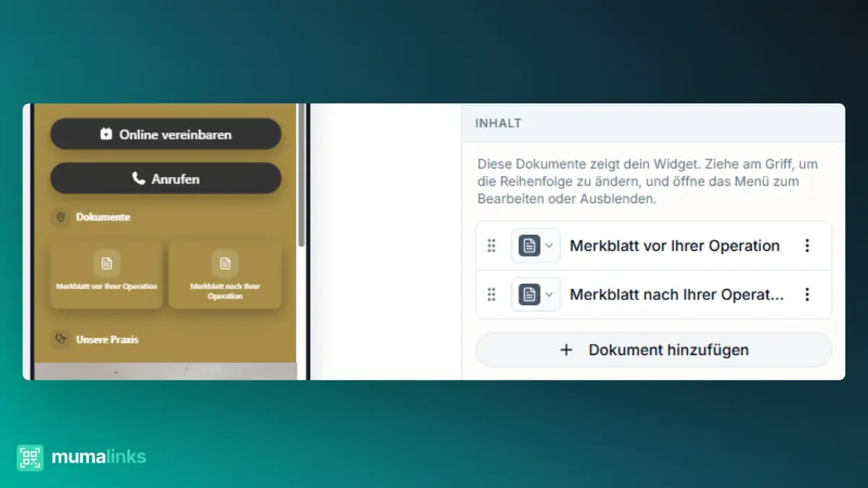
Task: Click the Anrufen button in preview
Action: click(x=166, y=179)
